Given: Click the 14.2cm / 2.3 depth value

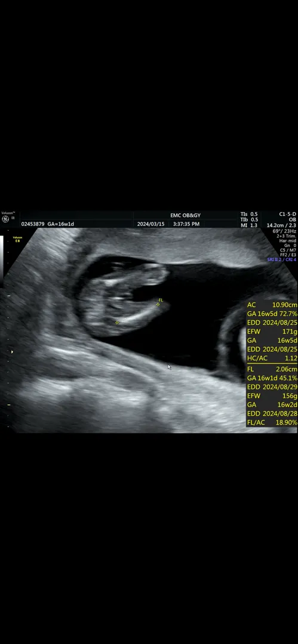Looking at the screenshot, I should [281, 225].
